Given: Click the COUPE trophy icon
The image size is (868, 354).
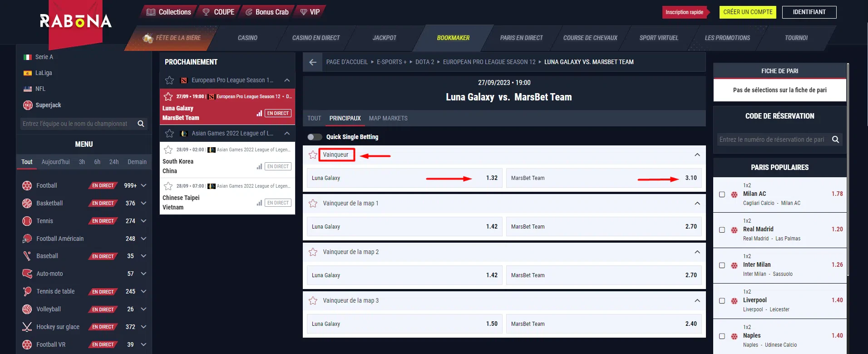Looking at the screenshot, I should point(206,12).
